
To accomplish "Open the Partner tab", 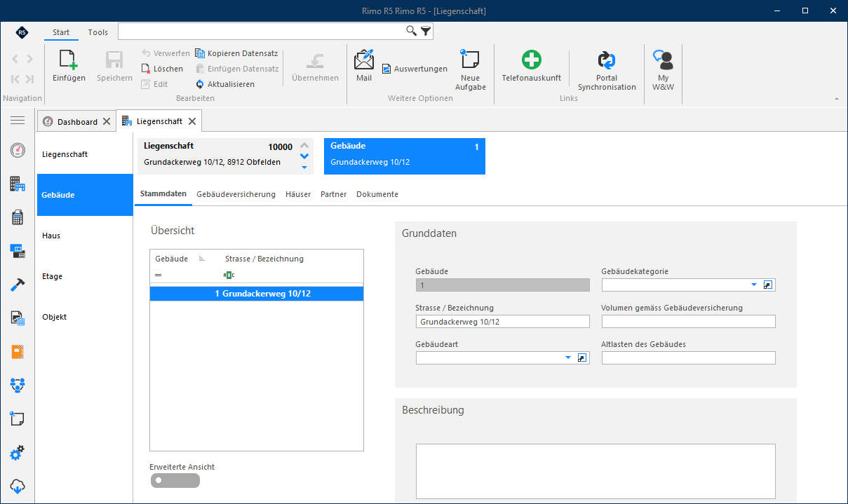I will tap(334, 194).
